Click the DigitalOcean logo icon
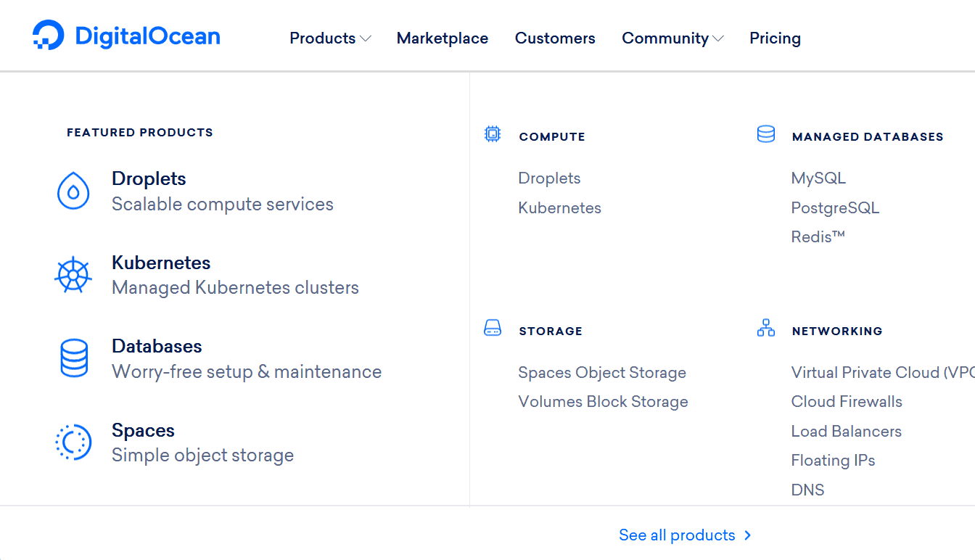This screenshot has width=975, height=560. [x=49, y=36]
